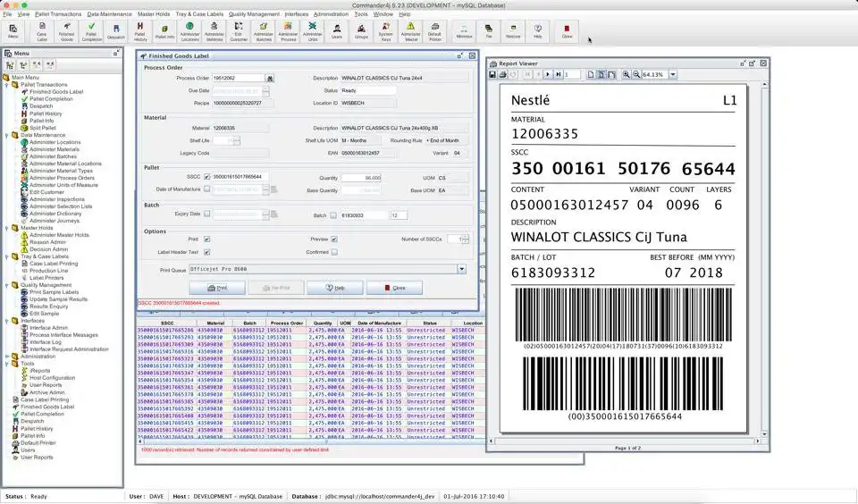Image resolution: width=858 pixels, height=504 pixels.
Task: Click the Save icon in Report Viewer
Action: 492,74
